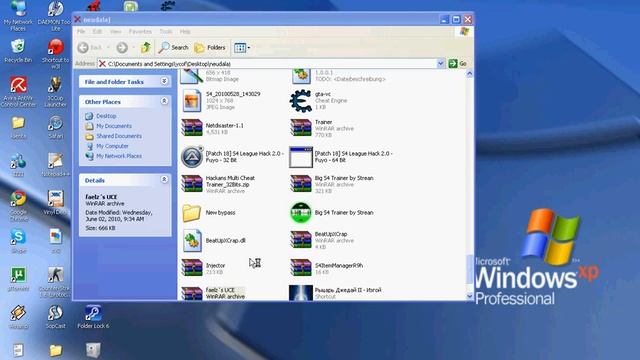This screenshot has width=640, height=360.
Task: Select the Skype desktop shortcut
Action: (18, 241)
